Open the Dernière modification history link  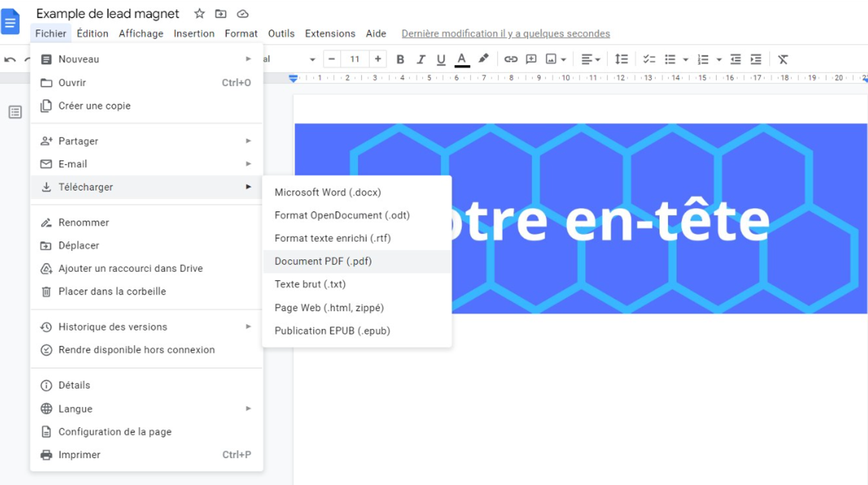505,33
